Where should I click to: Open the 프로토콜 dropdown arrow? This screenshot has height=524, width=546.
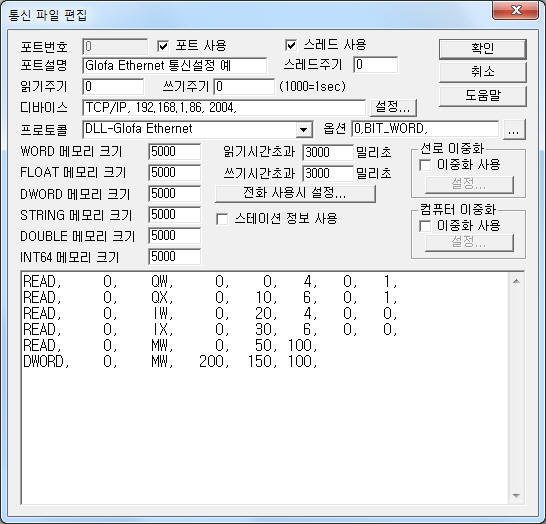pyautogui.click(x=304, y=130)
